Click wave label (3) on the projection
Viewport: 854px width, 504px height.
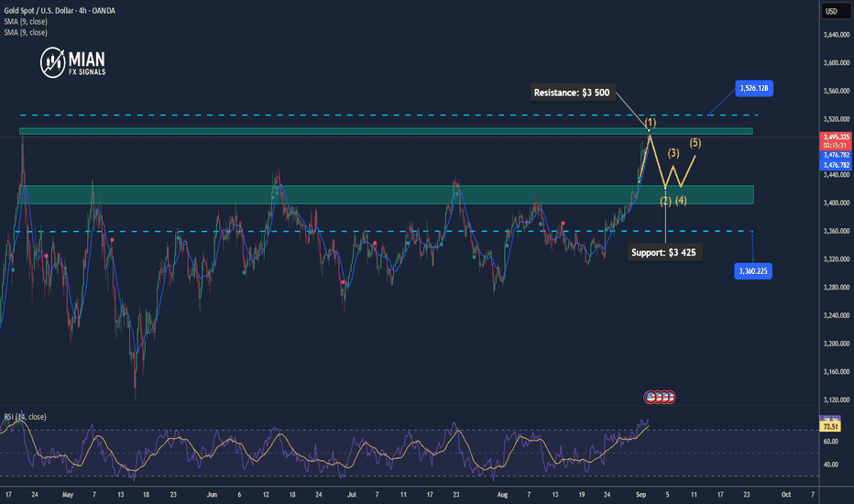[673, 153]
